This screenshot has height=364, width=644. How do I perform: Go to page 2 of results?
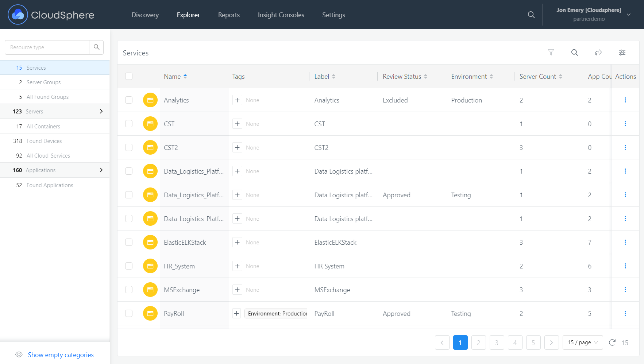click(x=478, y=342)
